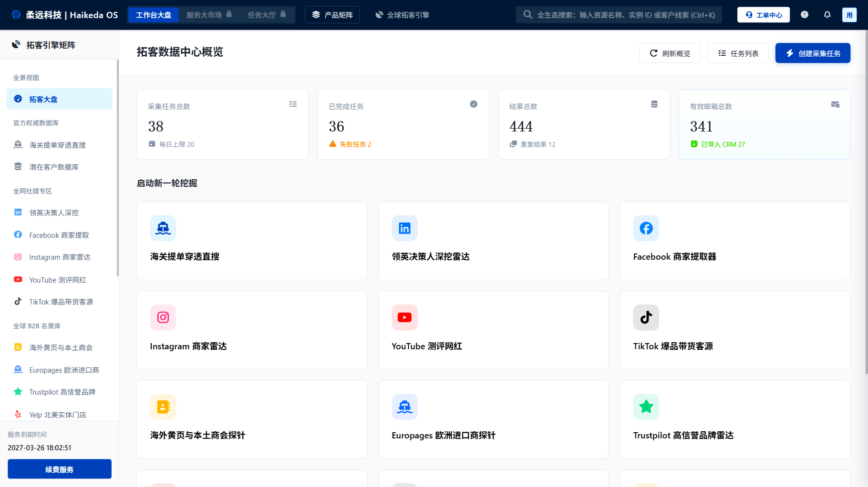Open 海关提单穿透直搜 in the sidebar
This screenshot has width=868, height=487.
pos(60,145)
